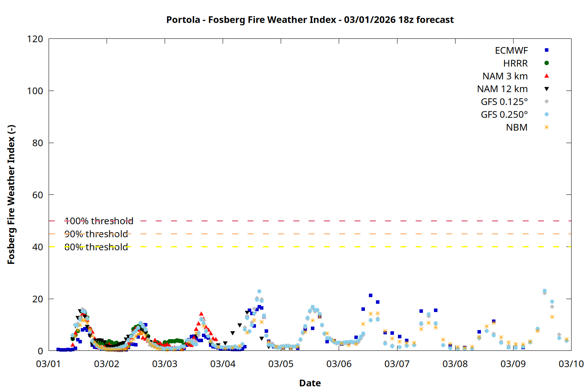This screenshot has height=392, width=588.
Task: Click the ECMWF point above 20 on 03/06
Action: (370, 296)
